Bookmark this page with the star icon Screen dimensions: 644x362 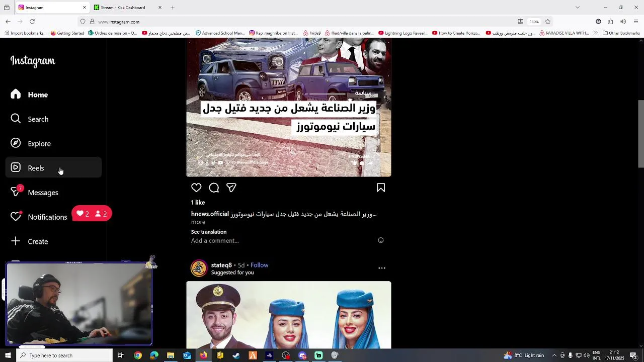coord(548,22)
